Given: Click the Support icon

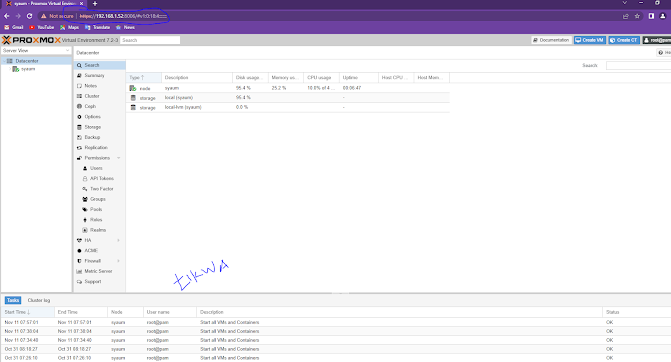Looking at the screenshot, I should tap(79, 282).
